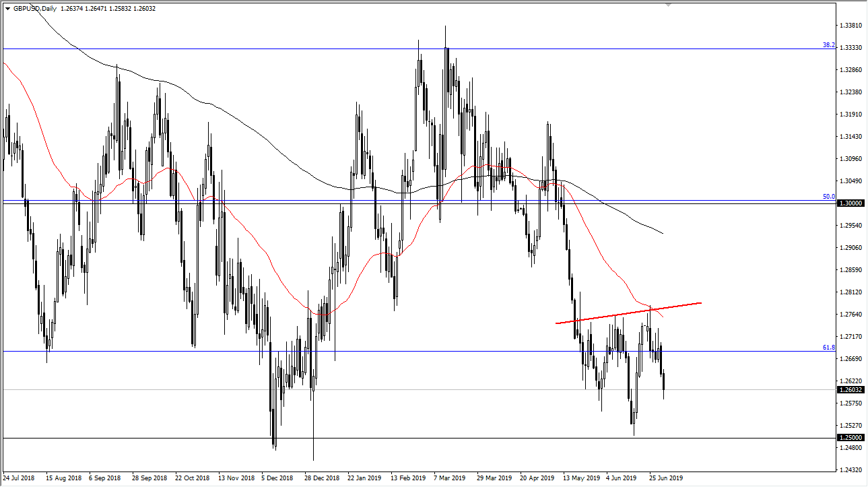868x487 pixels.
Task: Select the red sloping trendline near June 2019
Action: coord(629,313)
